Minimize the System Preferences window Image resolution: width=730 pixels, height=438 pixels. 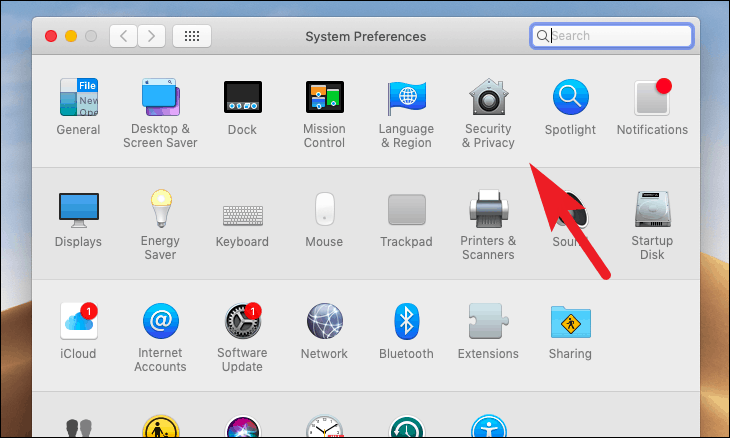pos(71,36)
